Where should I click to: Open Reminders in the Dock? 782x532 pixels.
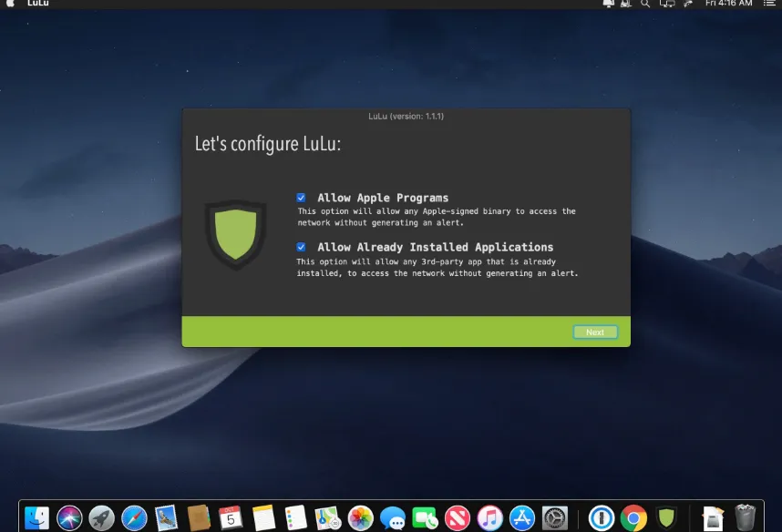coord(295,517)
